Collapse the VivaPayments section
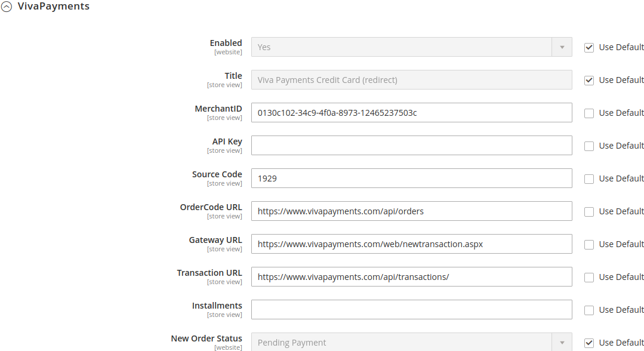 (x=6, y=7)
